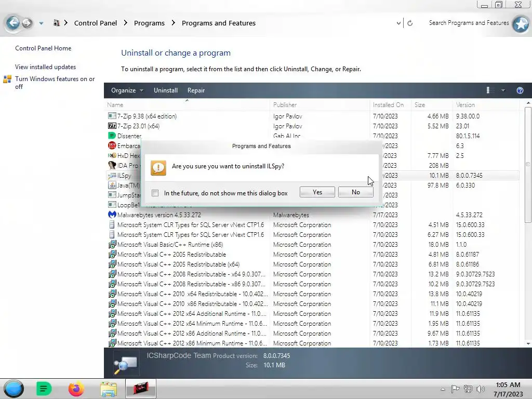Select the 7-Zip 9.38 (x64 edition) icon

(112, 116)
